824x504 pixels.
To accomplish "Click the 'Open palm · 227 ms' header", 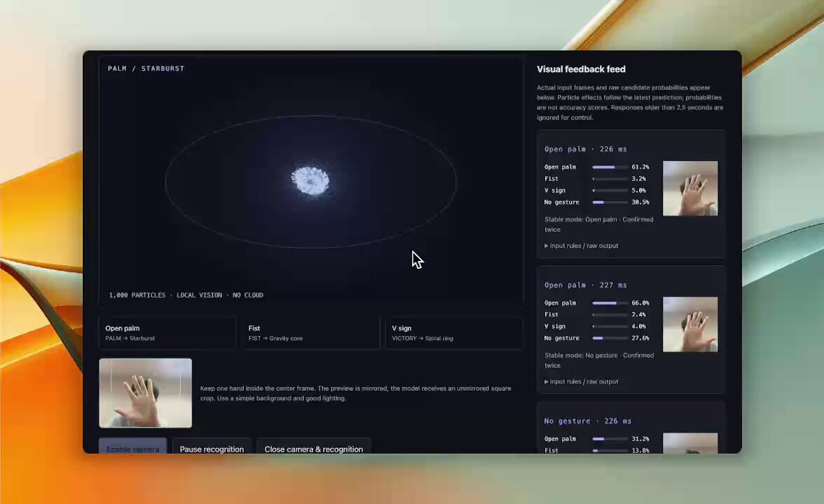I will (x=586, y=285).
